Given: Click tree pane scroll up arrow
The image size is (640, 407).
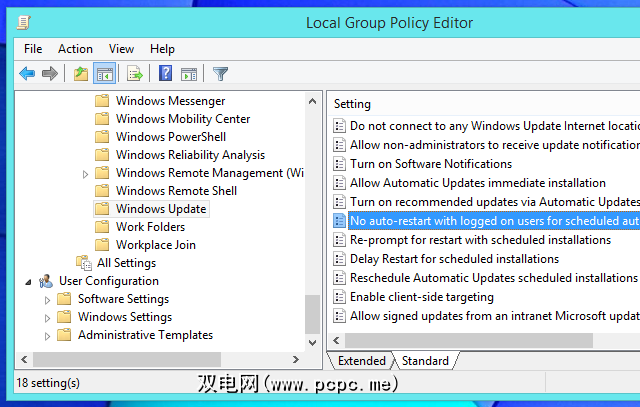Looking at the screenshot, I should pyautogui.click(x=313, y=101).
